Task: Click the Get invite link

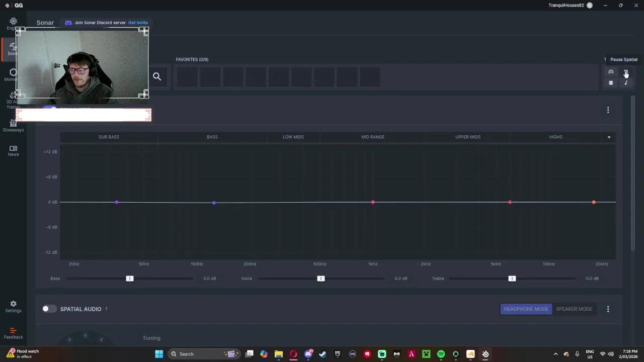Action: click(x=138, y=23)
